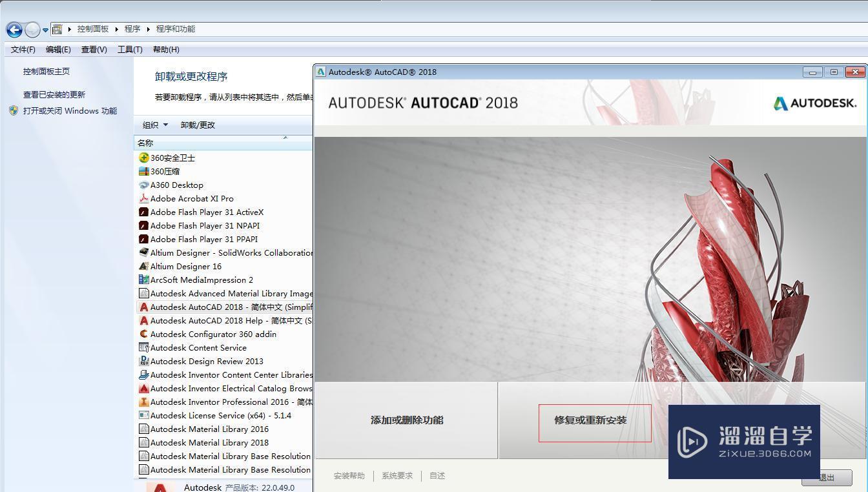
Task: Expand the breadcrumb arrow before 控制面板
Action: 69,29
